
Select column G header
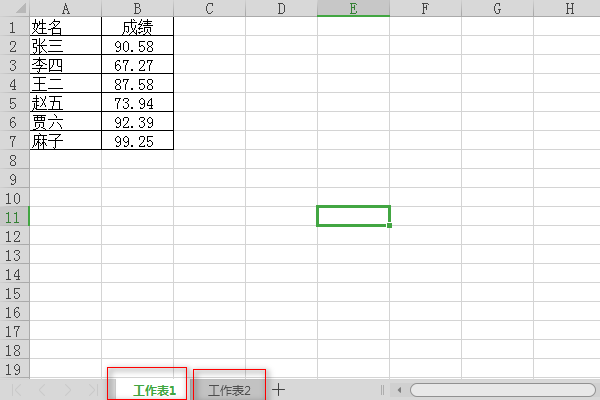point(497,8)
